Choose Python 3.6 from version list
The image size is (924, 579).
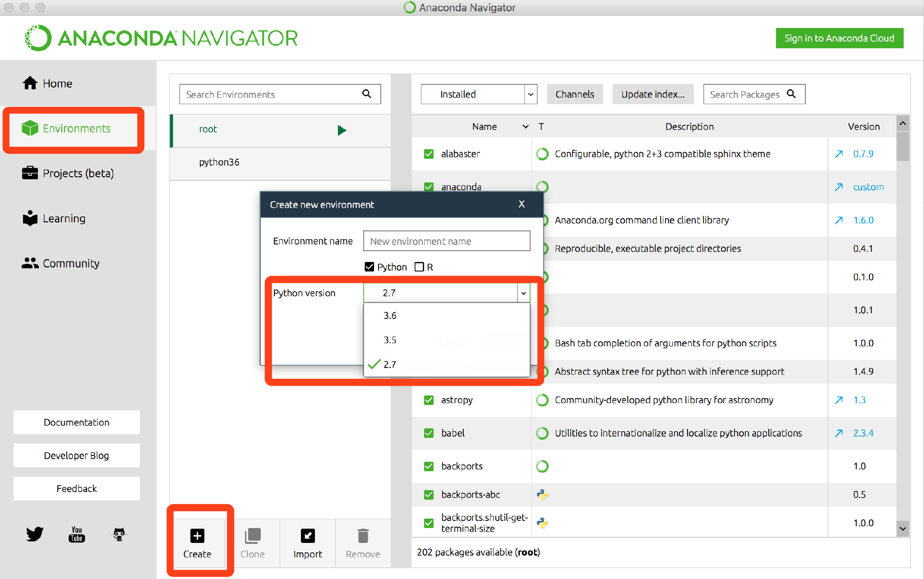tap(447, 316)
